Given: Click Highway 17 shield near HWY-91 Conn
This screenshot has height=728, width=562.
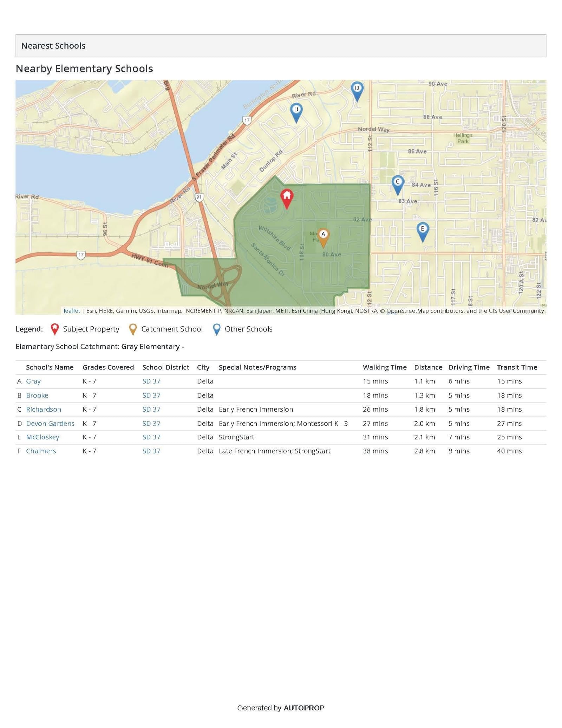Looking at the screenshot, I should coord(81,255).
